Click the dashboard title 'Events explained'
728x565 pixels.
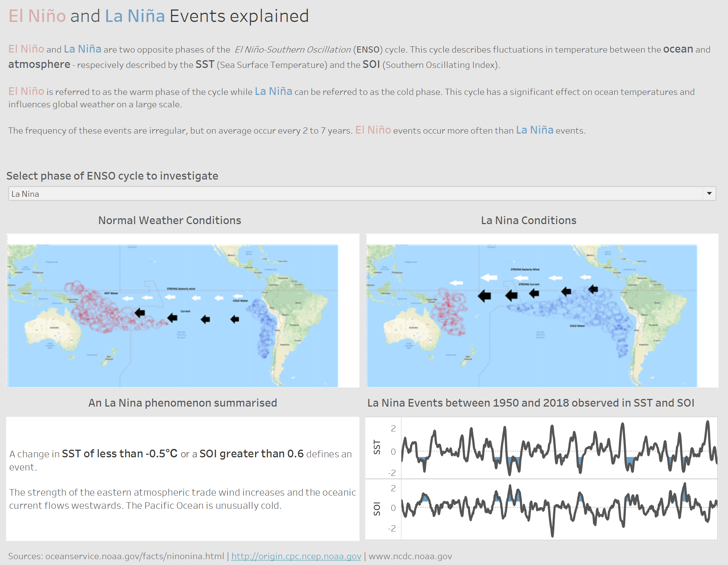239,16
